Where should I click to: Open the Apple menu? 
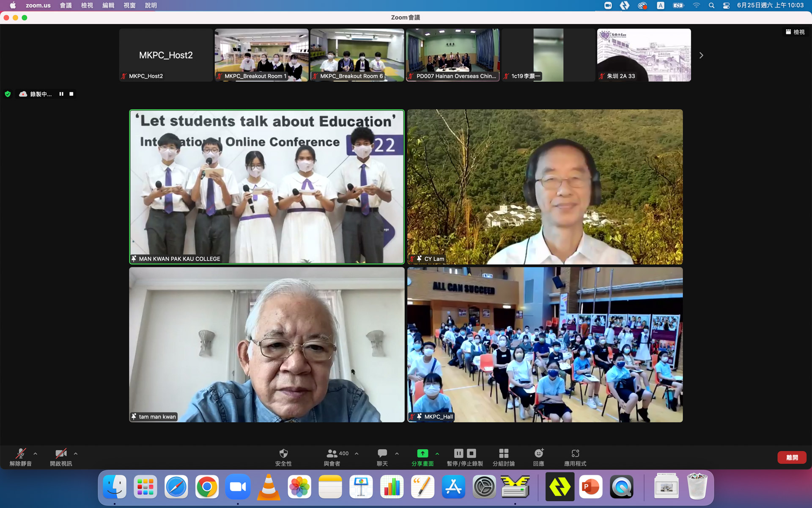click(x=13, y=6)
